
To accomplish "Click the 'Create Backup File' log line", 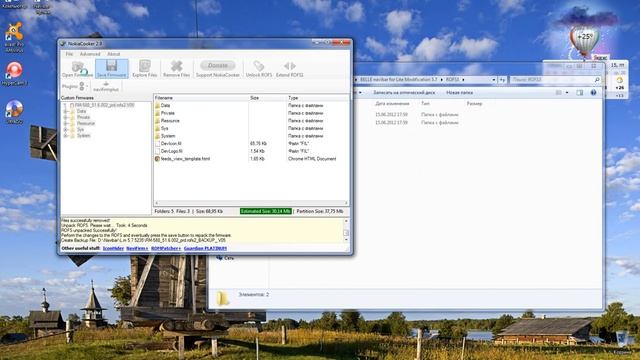I will (x=144, y=241).
